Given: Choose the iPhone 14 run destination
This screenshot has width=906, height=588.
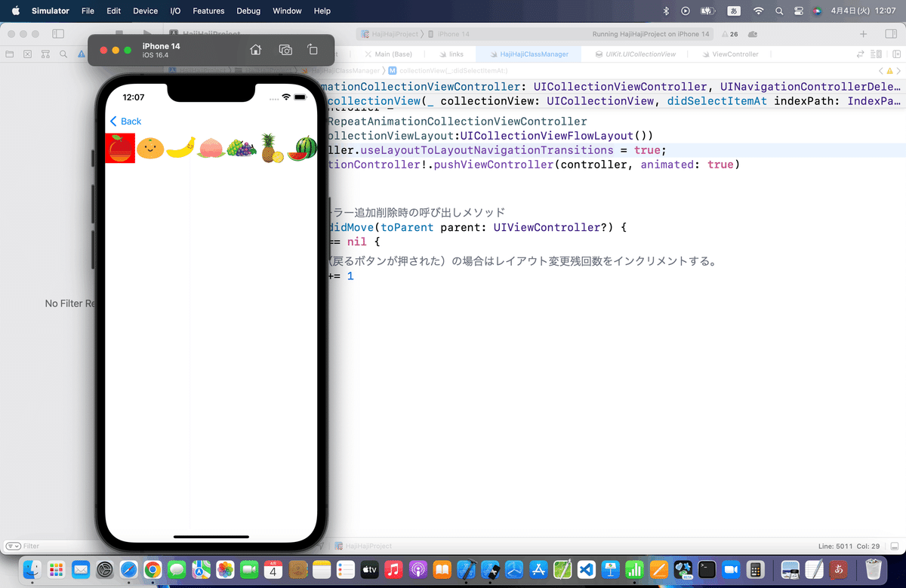Looking at the screenshot, I should pyautogui.click(x=448, y=34).
